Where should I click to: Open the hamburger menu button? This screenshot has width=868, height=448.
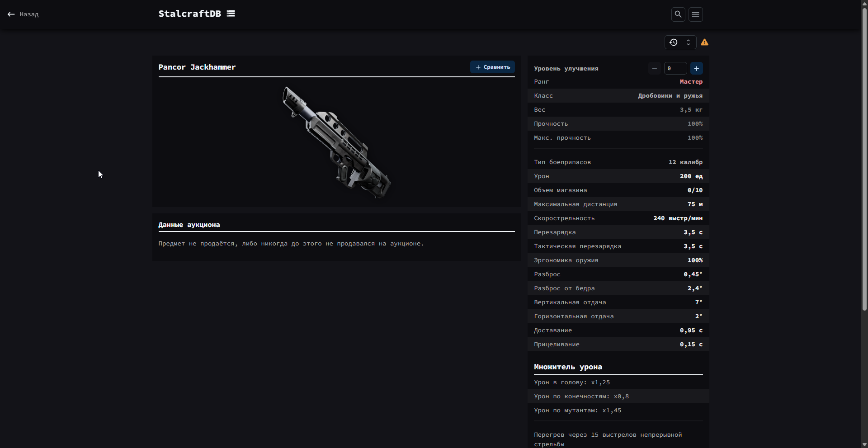pos(696,14)
